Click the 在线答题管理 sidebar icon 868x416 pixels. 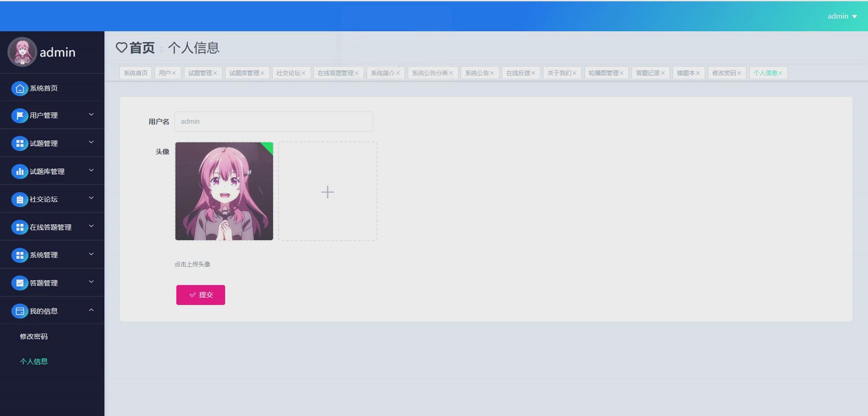[x=19, y=227]
